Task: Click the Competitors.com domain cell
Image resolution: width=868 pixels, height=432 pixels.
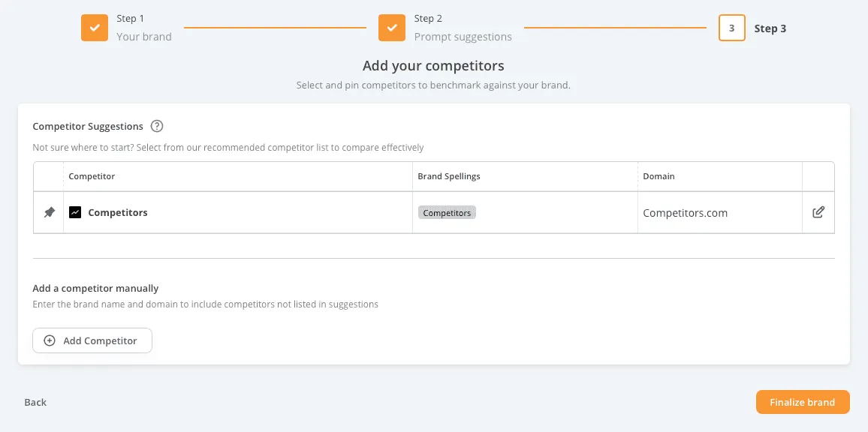Action: [x=686, y=212]
